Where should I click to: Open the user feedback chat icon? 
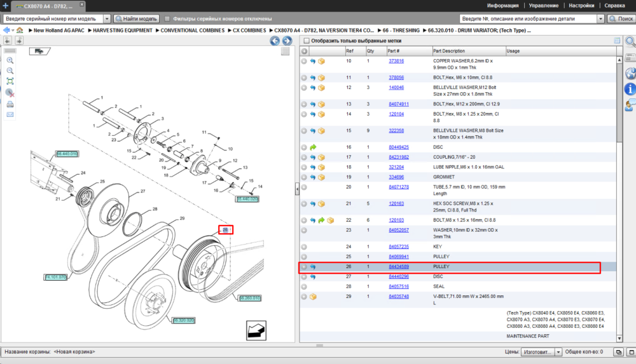[x=630, y=105]
